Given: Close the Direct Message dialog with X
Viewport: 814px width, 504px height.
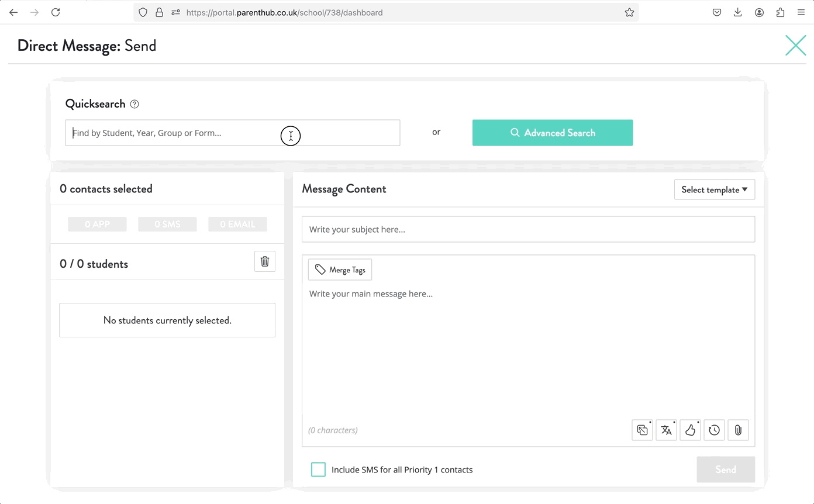Looking at the screenshot, I should click(x=795, y=46).
